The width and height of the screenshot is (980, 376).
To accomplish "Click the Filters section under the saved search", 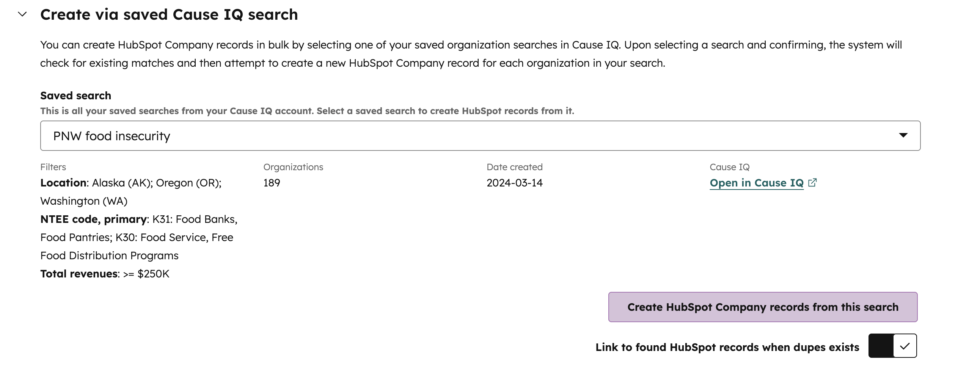I will tap(53, 166).
